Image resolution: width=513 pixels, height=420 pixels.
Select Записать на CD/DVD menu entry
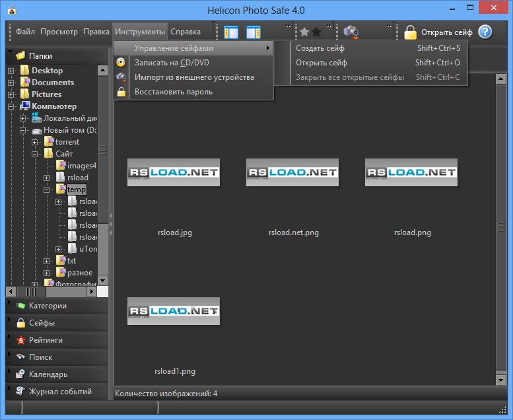pos(193,63)
